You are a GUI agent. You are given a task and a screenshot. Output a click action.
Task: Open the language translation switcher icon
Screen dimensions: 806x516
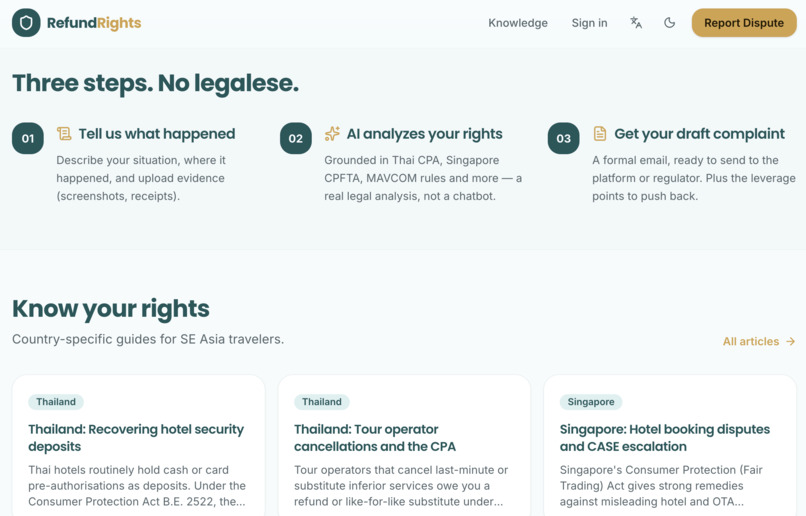(636, 23)
